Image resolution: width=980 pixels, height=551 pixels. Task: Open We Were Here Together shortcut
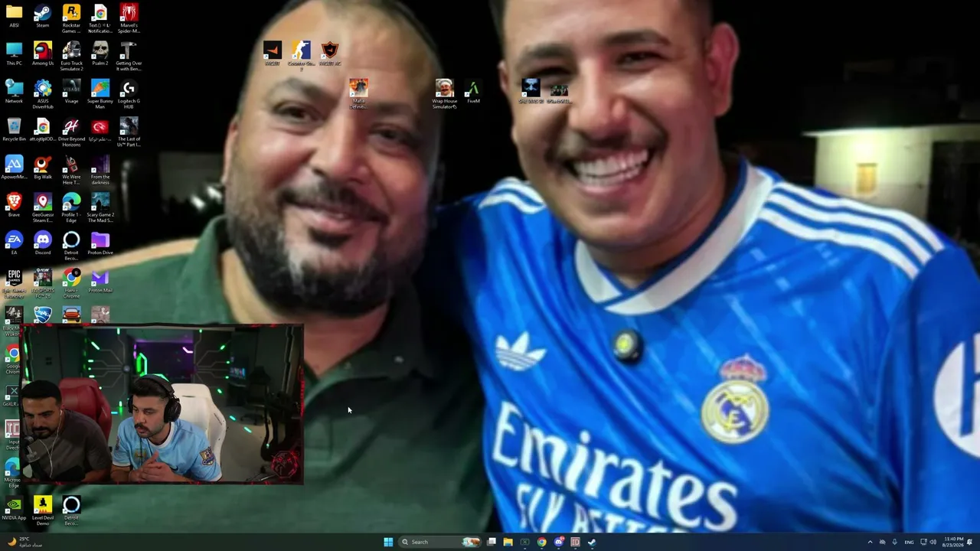click(71, 170)
